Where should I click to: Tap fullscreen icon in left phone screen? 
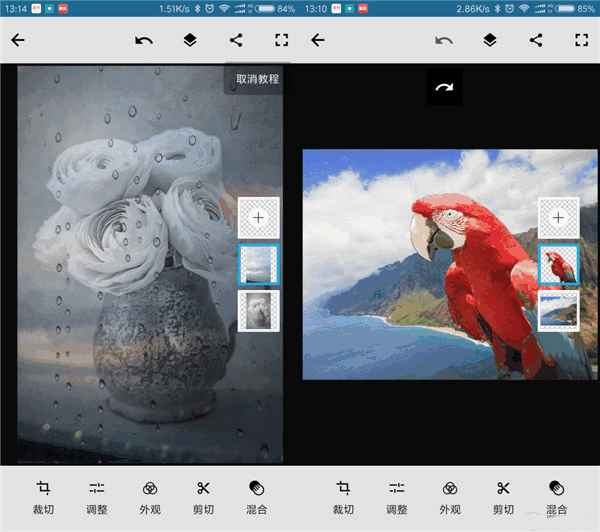tap(282, 40)
